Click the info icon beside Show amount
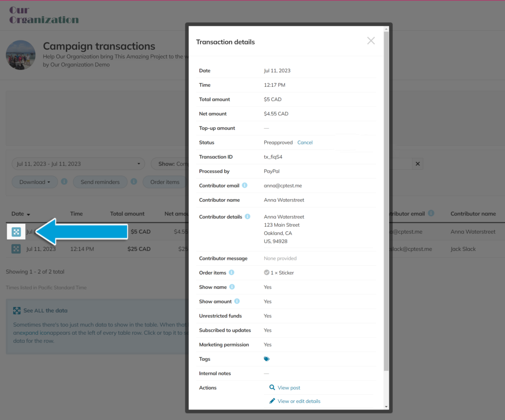Viewport: 505px width, 420px height. click(x=237, y=301)
